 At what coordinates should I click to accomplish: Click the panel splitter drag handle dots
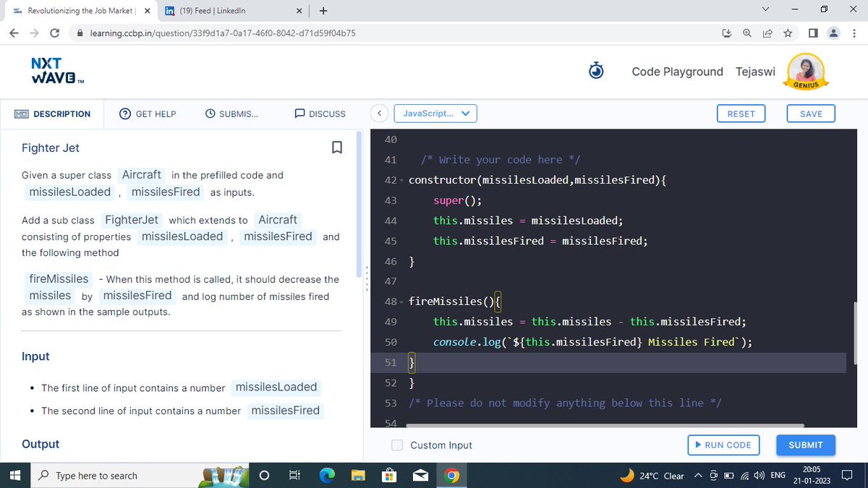pyautogui.click(x=367, y=278)
